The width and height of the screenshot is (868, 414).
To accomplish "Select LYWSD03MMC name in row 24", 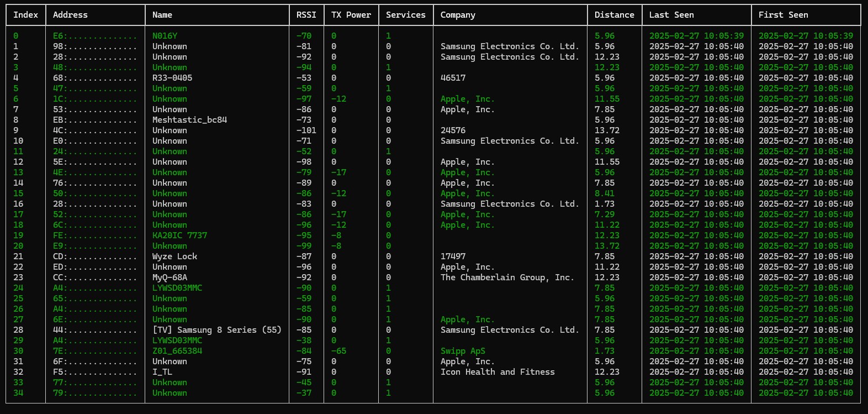I will [x=177, y=288].
